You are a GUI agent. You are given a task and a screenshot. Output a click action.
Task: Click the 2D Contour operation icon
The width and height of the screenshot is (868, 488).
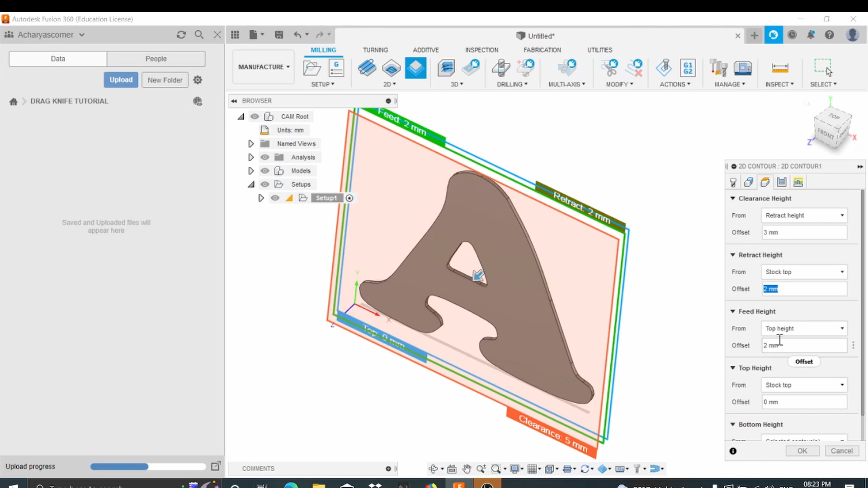pyautogui.click(x=415, y=67)
